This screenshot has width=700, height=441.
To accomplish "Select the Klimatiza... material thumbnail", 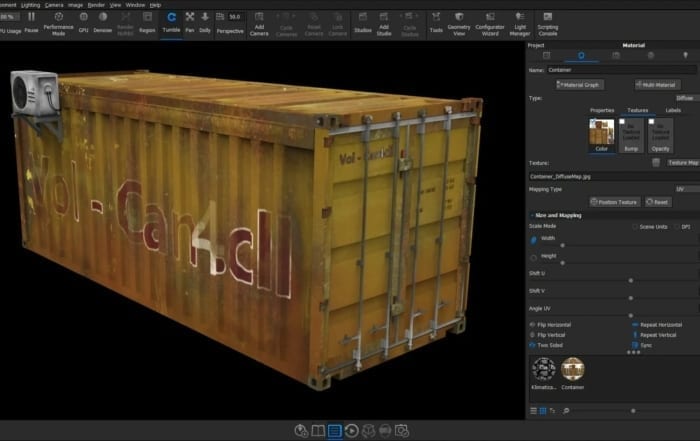I will (x=544, y=369).
